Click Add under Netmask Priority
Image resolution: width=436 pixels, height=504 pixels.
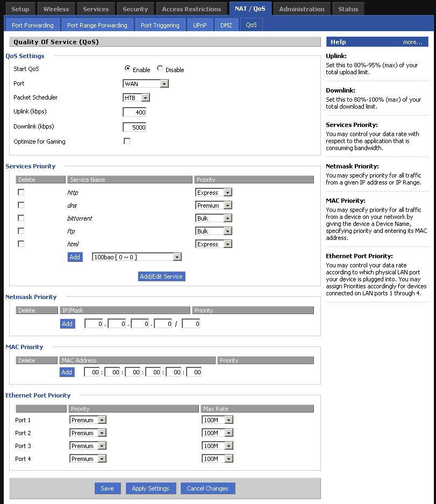tap(67, 324)
